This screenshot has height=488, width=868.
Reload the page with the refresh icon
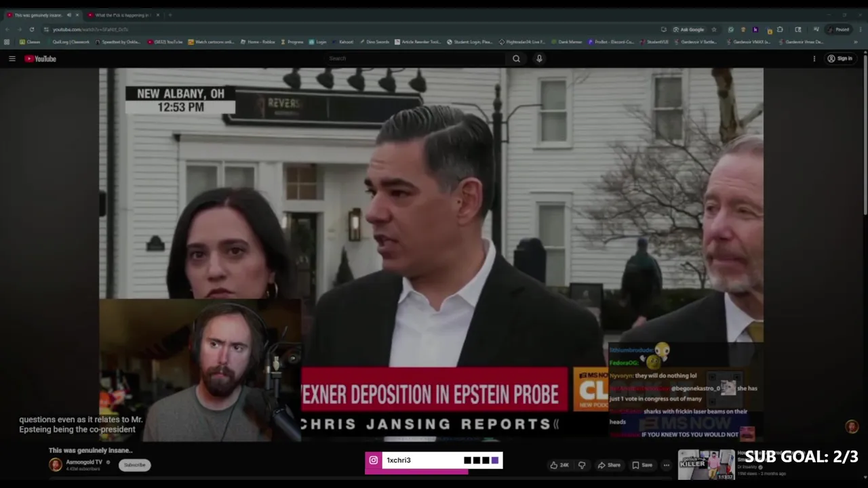[31, 30]
